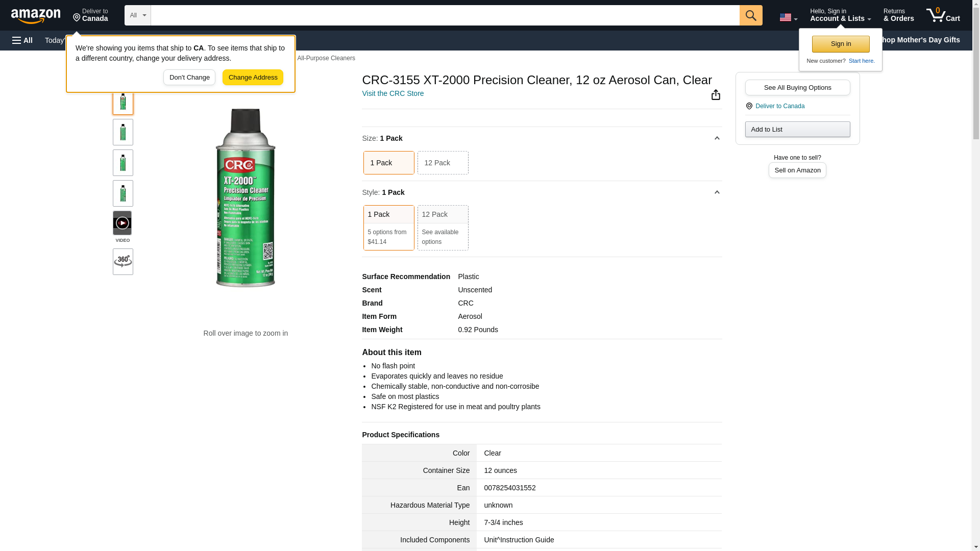Open Returns & Orders
Viewport: 980px width, 551px height.
click(x=898, y=15)
